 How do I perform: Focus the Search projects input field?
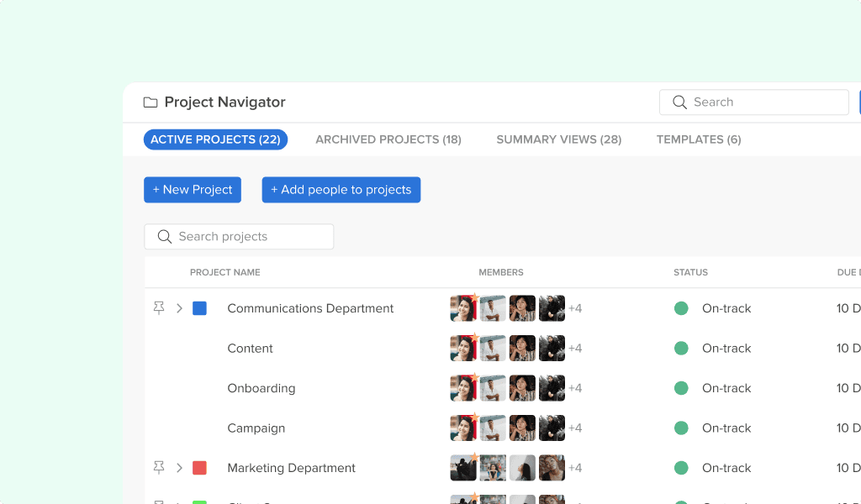tap(239, 236)
